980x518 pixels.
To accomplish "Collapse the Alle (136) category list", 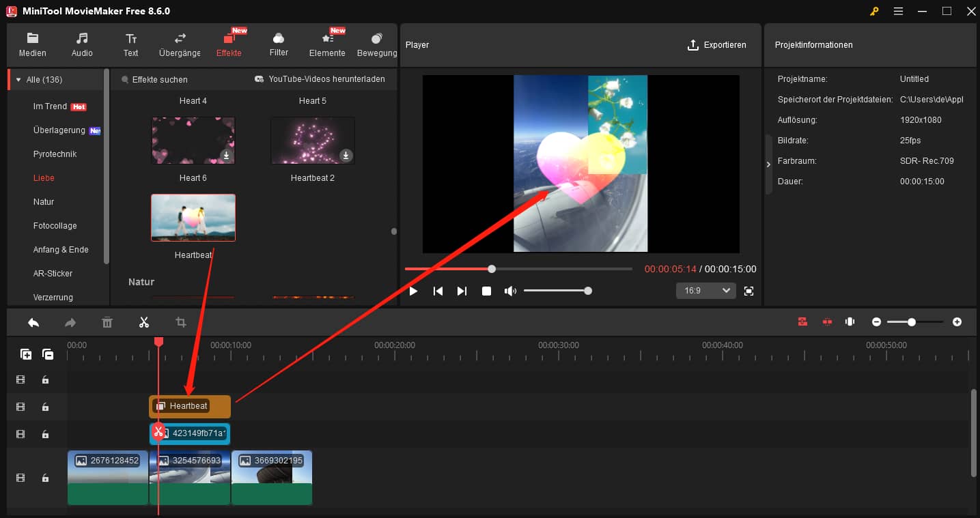I will pos(17,79).
